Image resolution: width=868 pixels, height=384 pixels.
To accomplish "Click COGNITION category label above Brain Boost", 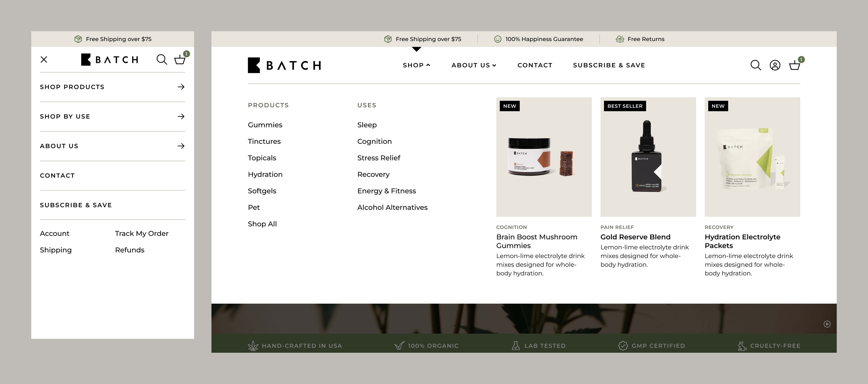I will click(512, 227).
